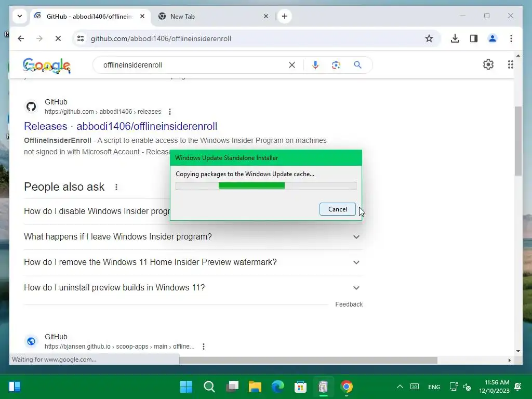This screenshot has width=532, height=399.
Task: Open the Windows Widgets button
Action: [15, 387]
